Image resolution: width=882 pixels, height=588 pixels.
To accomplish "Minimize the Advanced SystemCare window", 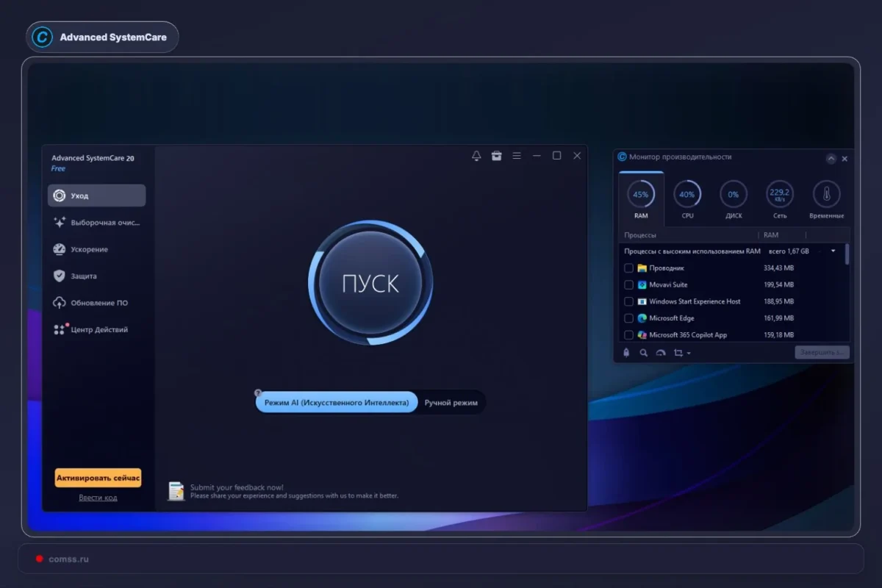I will (537, 156).
